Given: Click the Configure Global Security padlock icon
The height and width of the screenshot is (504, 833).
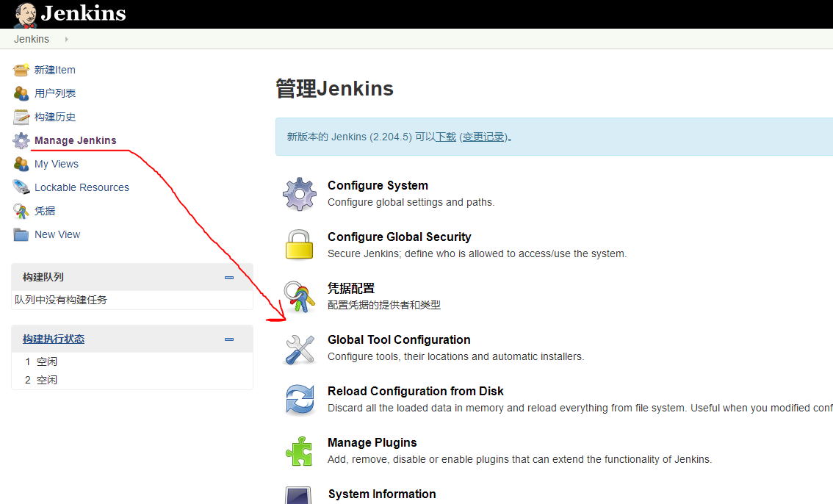Looking at the screenshot, I should [300, 245].
